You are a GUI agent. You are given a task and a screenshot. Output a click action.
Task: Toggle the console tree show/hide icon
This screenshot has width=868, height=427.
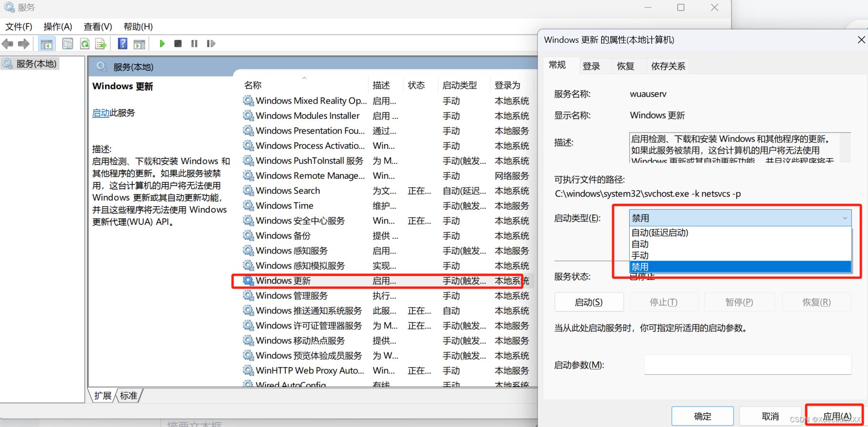(x=47, y=44)
